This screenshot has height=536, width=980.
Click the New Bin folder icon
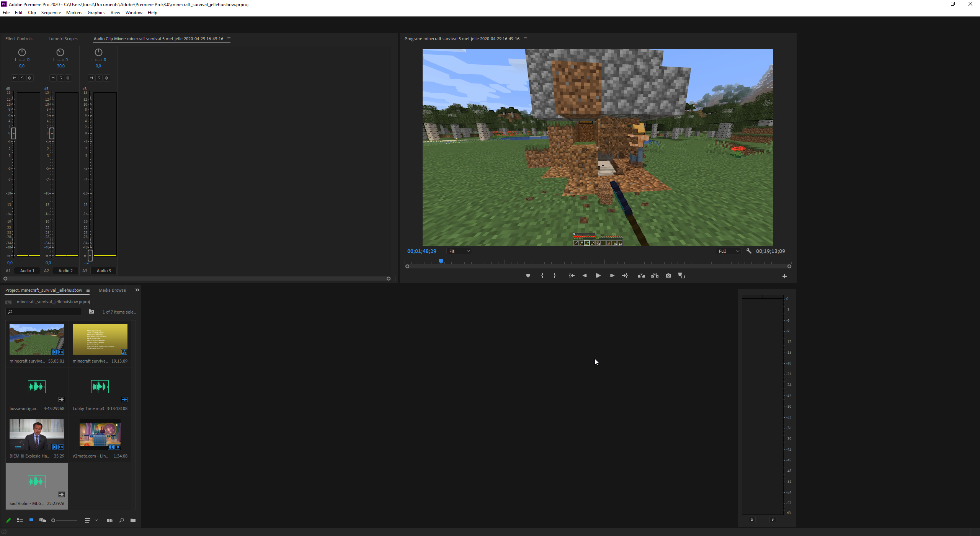coord(133,520)
